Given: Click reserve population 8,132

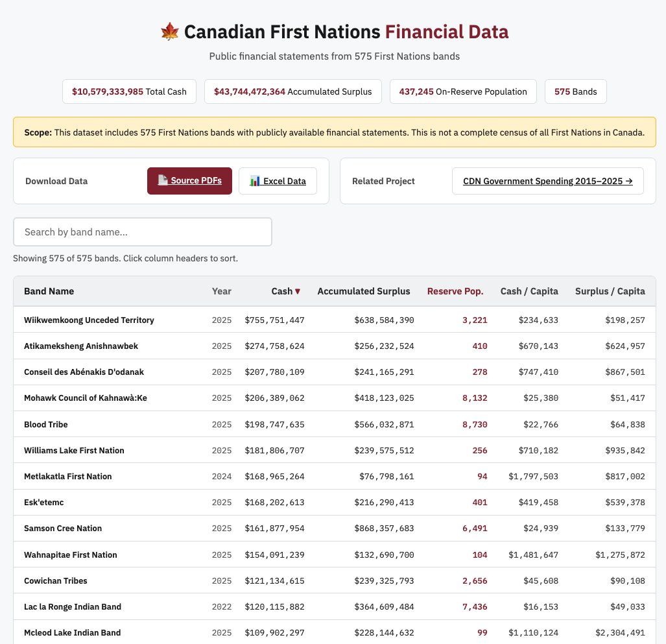Looking at the screenshot, I should click(475, 398).
